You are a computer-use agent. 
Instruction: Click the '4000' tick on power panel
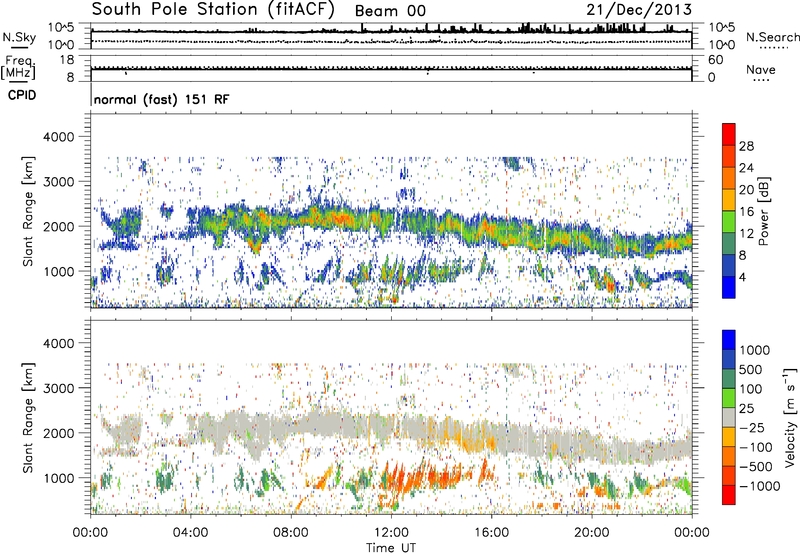[58, 137]
